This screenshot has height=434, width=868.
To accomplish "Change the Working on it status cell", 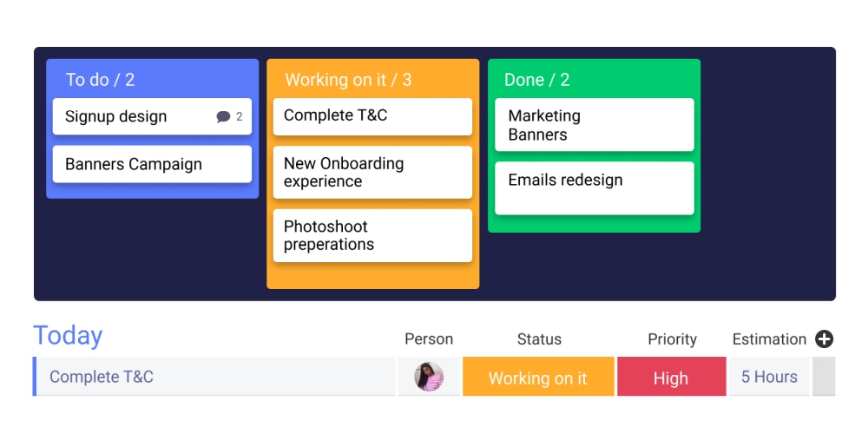I will point(538,378).
